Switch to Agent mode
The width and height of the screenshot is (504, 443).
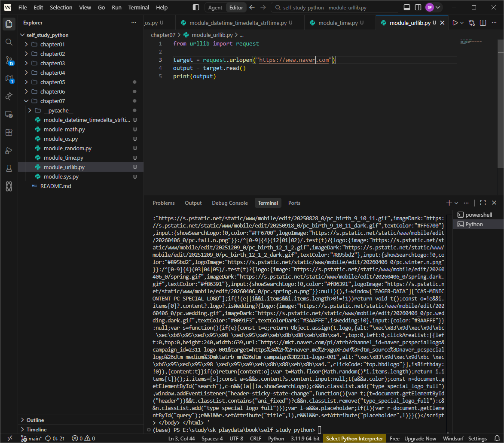[215, 7]
